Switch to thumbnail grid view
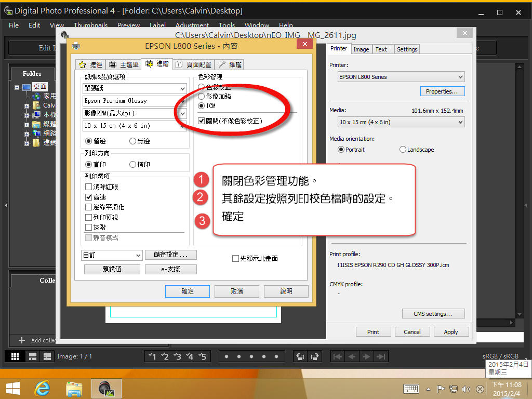The image size is (532, 399). pos(15,356)
